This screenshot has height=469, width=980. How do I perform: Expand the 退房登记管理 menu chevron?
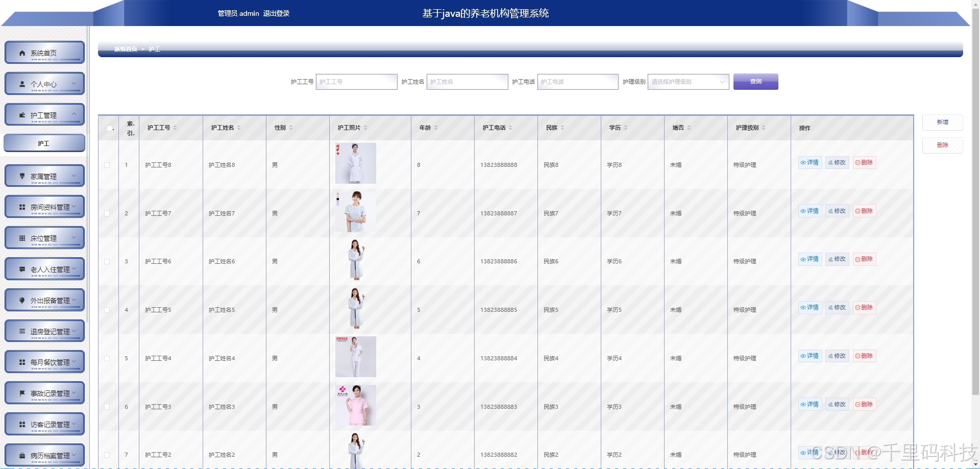[x=74, y=331]
